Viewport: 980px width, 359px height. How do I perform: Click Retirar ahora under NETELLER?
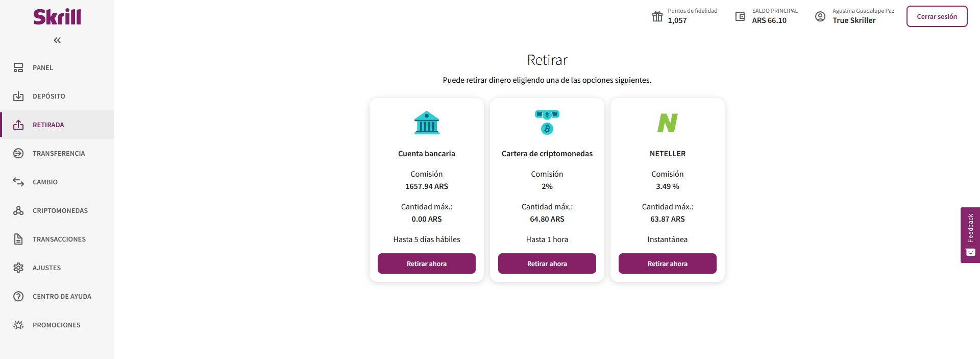coord(668,264)
